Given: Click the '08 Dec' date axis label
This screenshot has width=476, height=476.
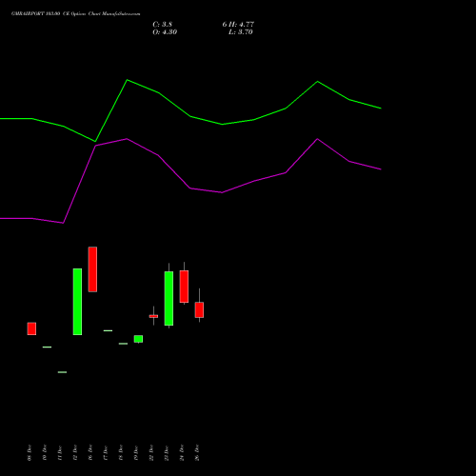Looking at the screenshot, I should point(30,453).
